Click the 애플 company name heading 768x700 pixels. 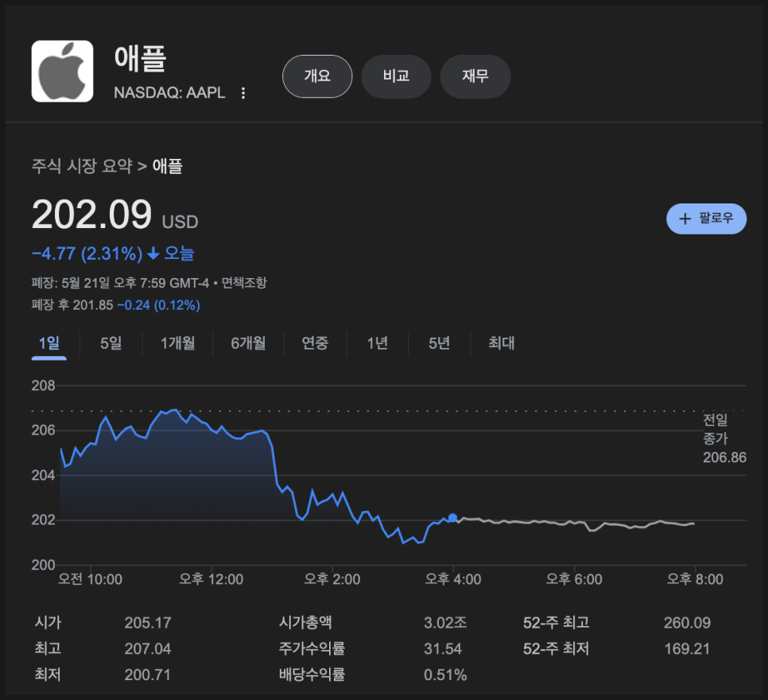pyautogui.click(x=141, y=59)
